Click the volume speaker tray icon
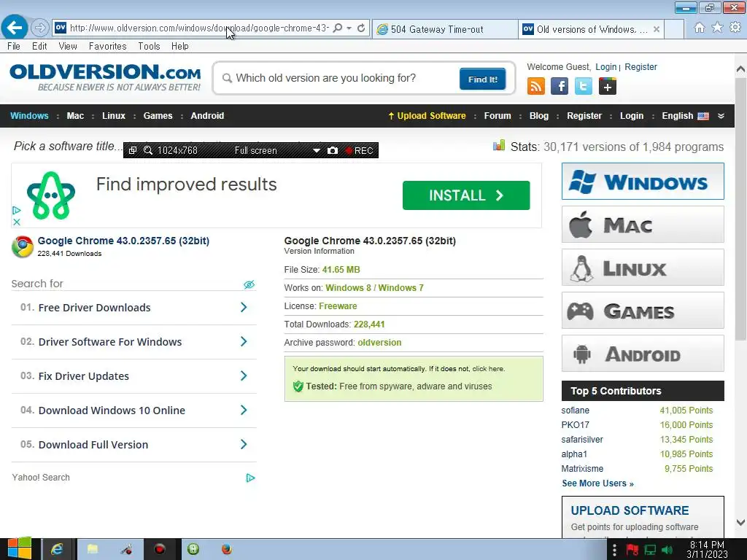 point(667,550)
